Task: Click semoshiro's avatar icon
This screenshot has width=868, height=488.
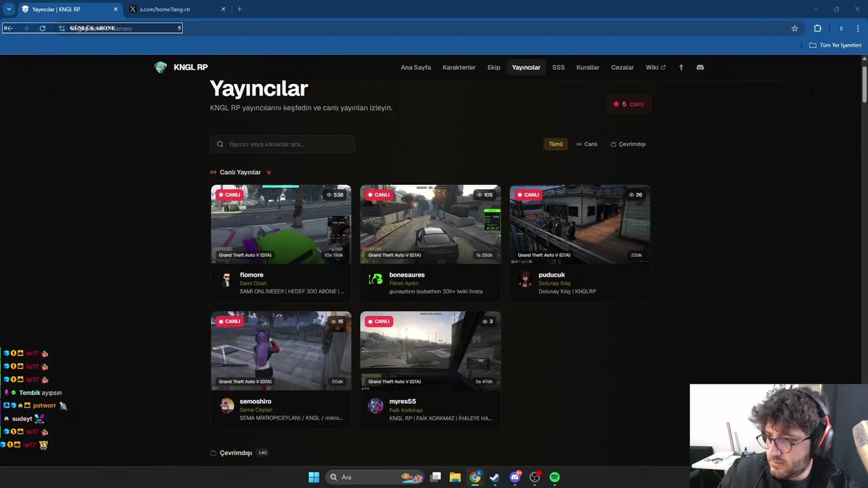Action: 226,405
